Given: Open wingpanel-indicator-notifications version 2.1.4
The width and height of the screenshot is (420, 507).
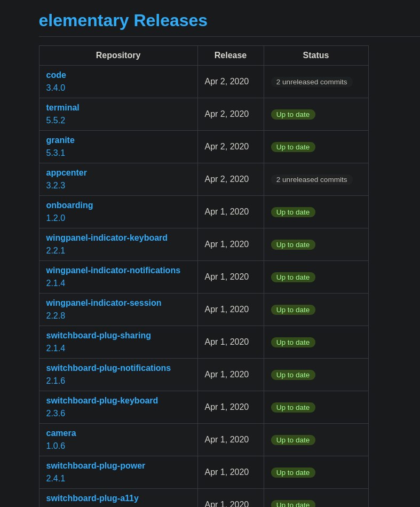Looking at the screenshot, I should [x=56, y=283].
